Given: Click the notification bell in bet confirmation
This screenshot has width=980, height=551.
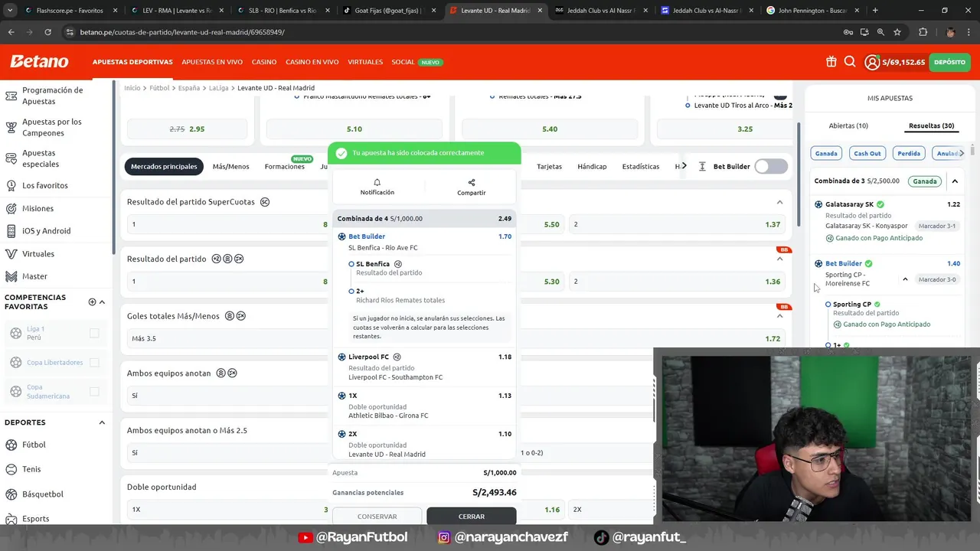Looking at the screenshot, I should click(x=377, y=182).
